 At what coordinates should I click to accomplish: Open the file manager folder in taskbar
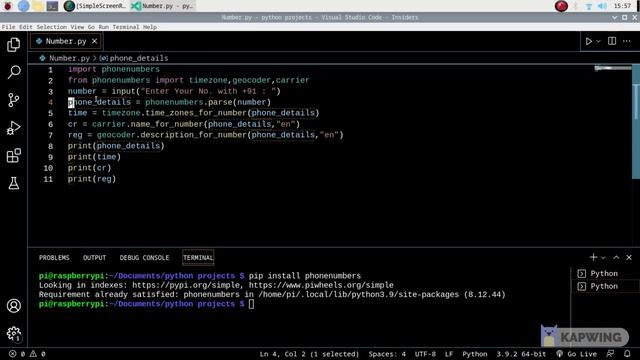[x=38, y=6]
